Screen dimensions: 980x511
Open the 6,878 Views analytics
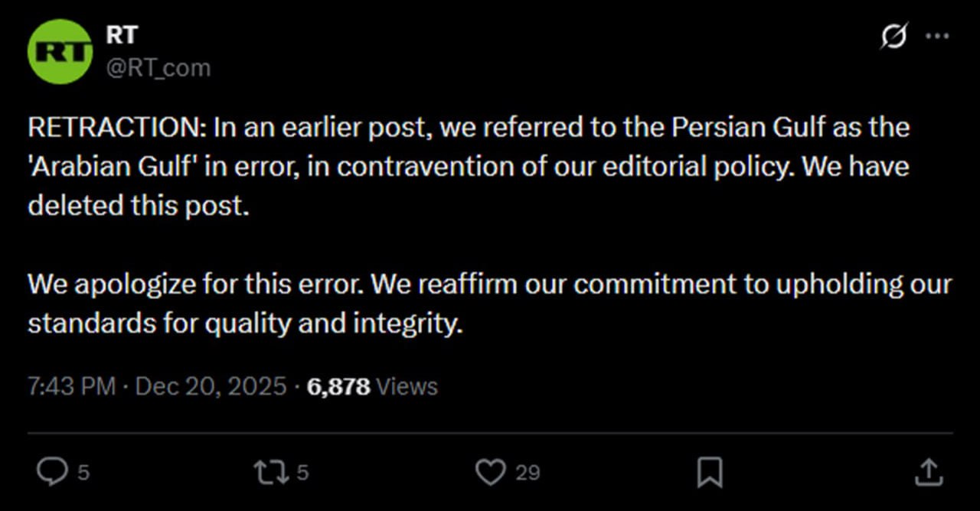pos(372,386)
